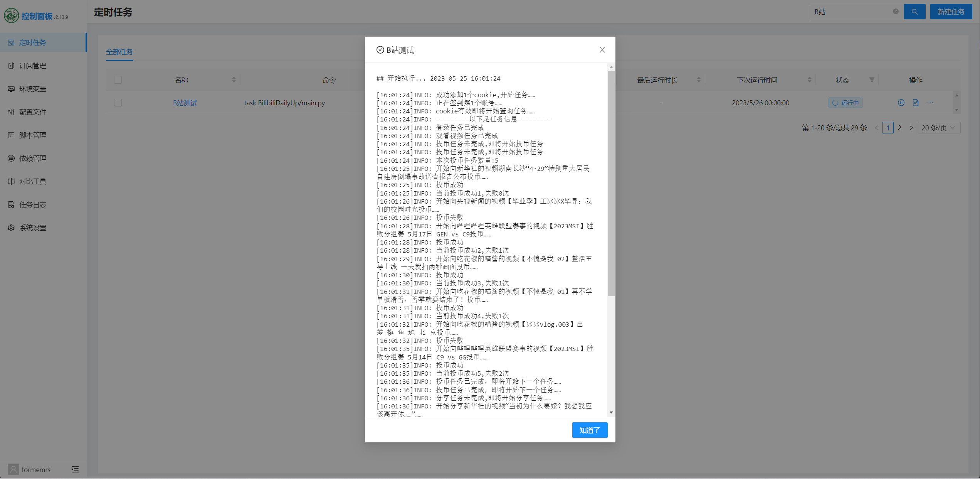Click the log dialog vertical scrollbar thumb
This screenshot has height=479, width=980.
[611, 183]
